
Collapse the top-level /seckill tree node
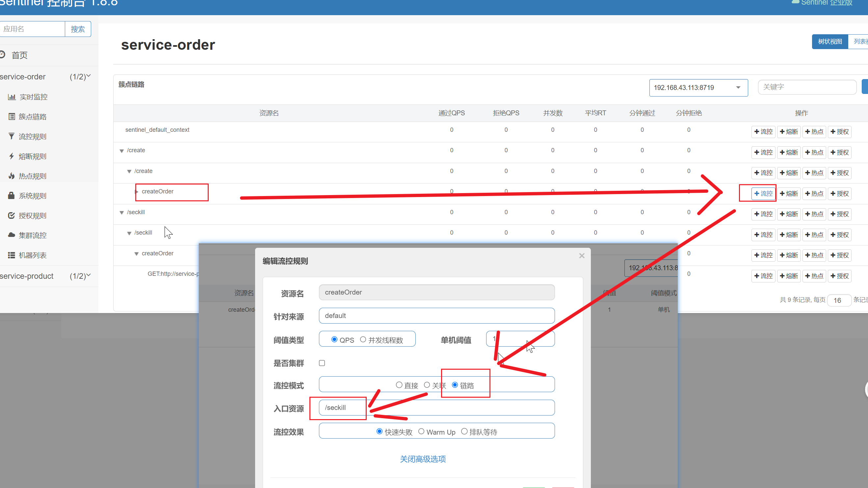tap(122, 213)
